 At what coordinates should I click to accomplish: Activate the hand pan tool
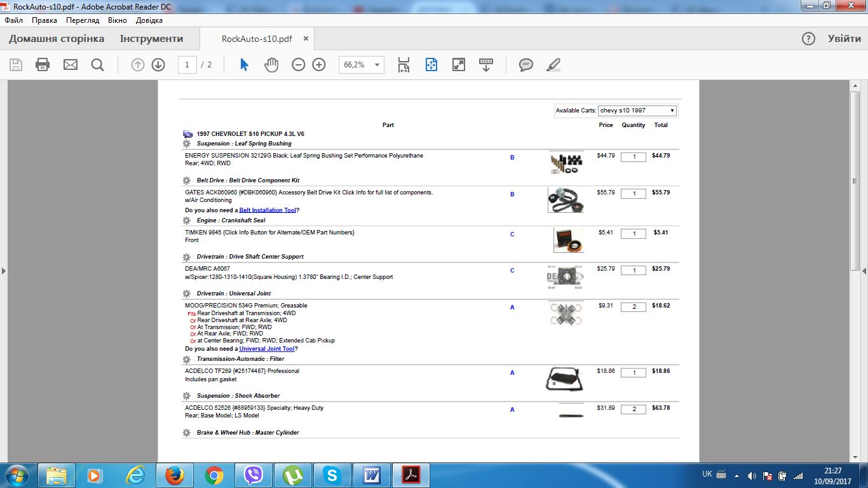pos(271,65)
